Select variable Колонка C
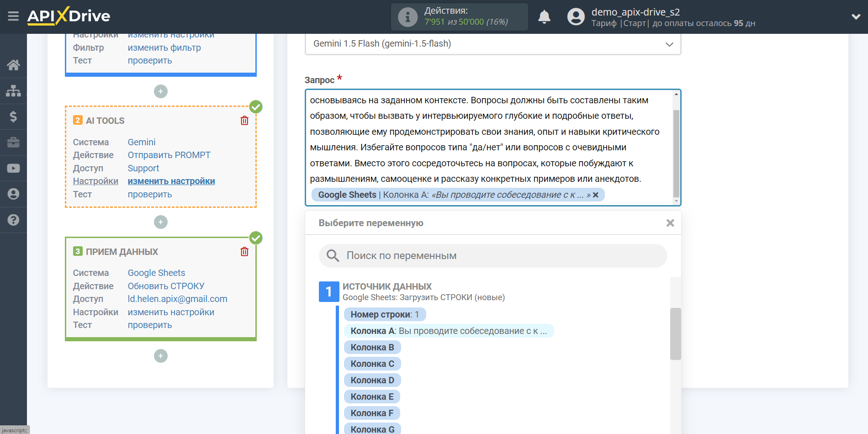 (372, 364)
